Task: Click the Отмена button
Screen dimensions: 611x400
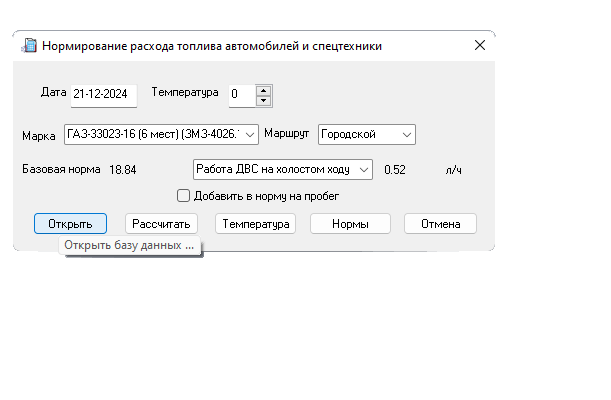Action: (x=440, y=224)
